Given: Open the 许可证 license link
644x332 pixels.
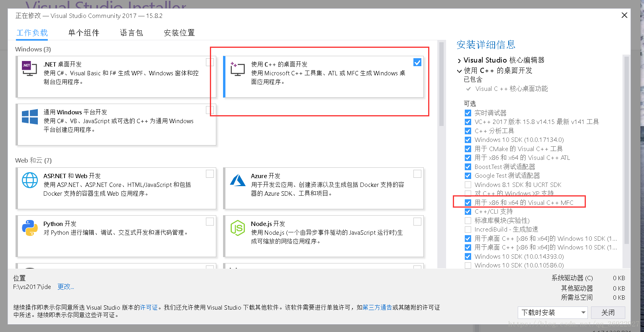Looking at the screenshot, I should pos(149,307).
